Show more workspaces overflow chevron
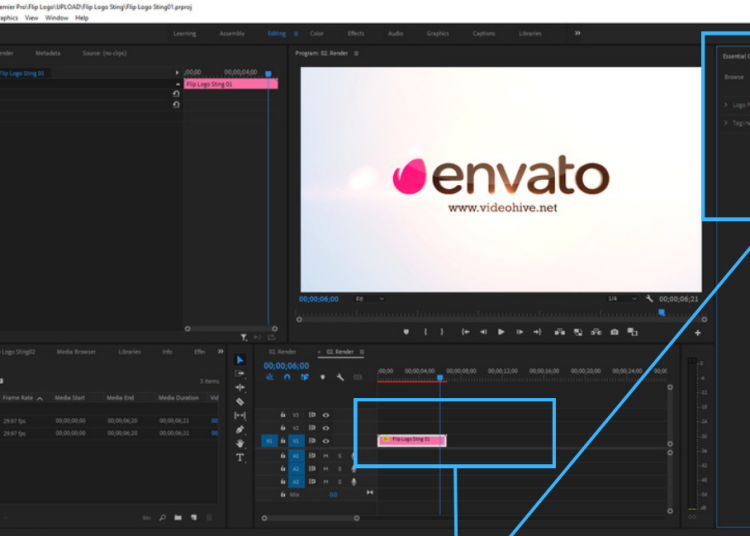The height and width of the screenshot is (536, 750). [x=577, y=33]
